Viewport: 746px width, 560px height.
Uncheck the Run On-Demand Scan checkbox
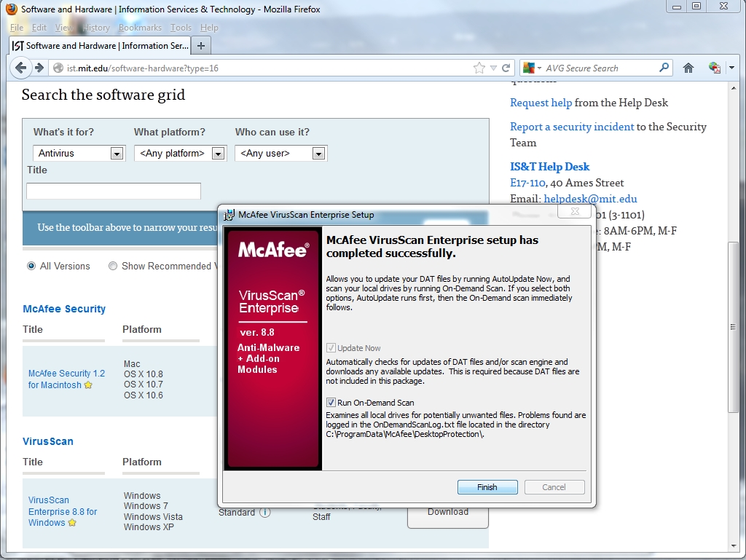click(x=331, y=403)
